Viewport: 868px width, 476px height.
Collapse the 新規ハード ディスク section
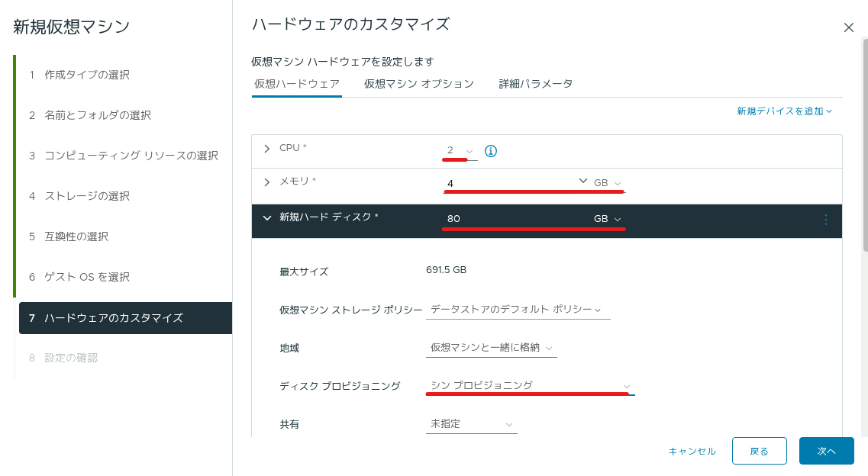click(267, 218)
